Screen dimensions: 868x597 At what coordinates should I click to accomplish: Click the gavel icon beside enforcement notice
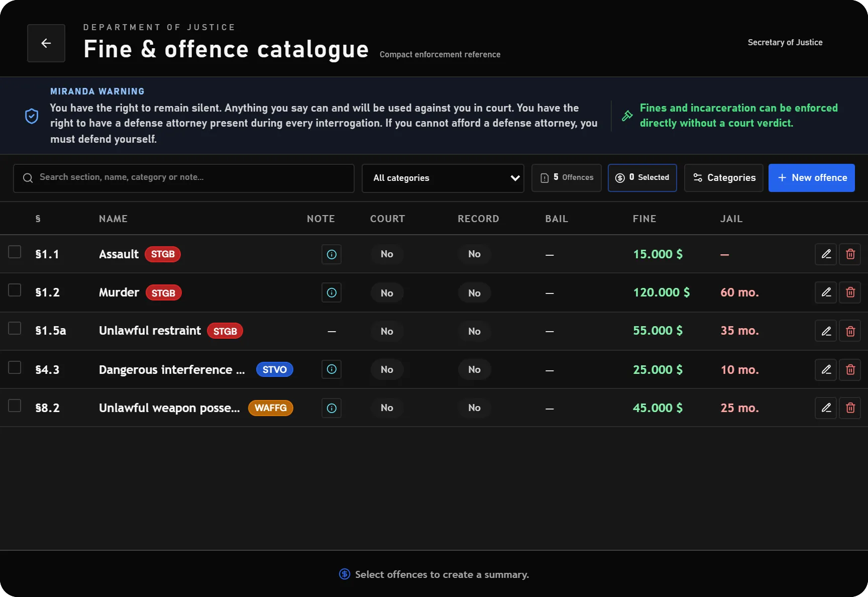tap(627, 116)
